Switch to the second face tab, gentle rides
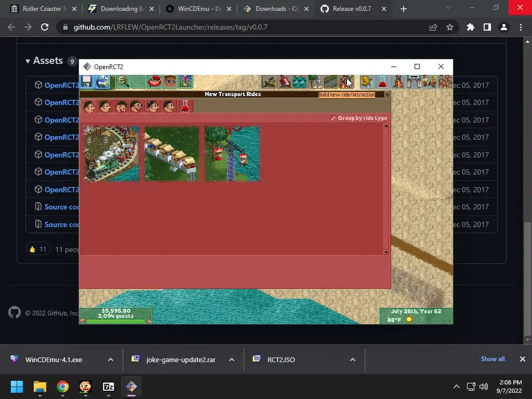The width and height of the screenshot is (532, 399). 105,106
